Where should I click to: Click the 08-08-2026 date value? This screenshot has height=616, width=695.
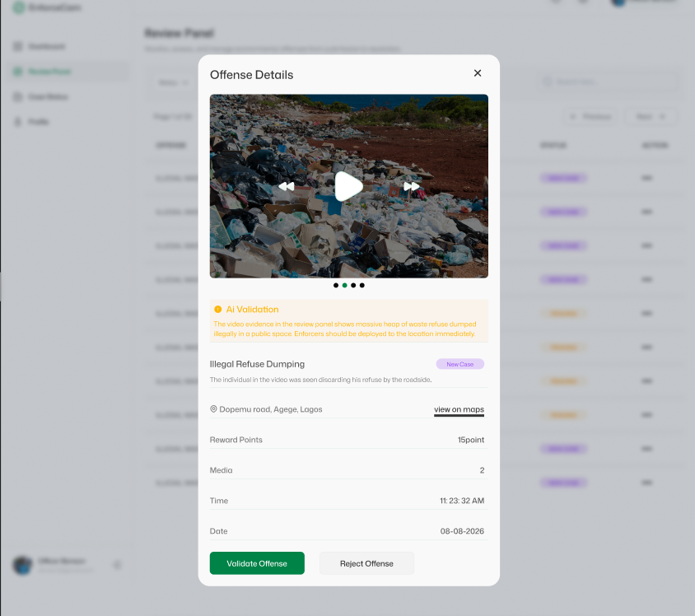[x=462, y=531]
